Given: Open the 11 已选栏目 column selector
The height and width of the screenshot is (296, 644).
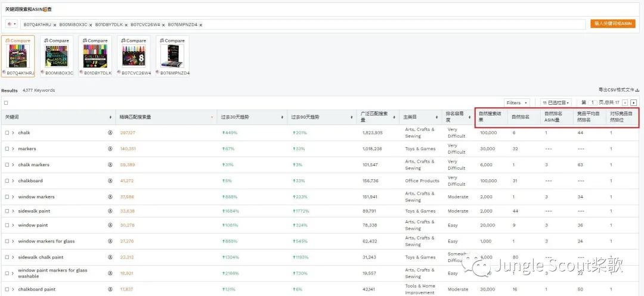Looking at the screenshot, I should coord(556,102).
